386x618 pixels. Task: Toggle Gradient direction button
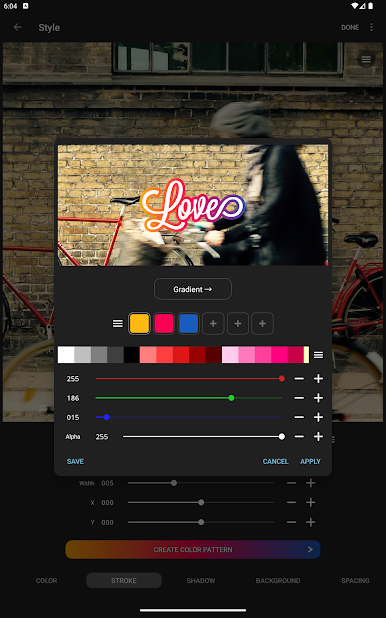(193, 289)
